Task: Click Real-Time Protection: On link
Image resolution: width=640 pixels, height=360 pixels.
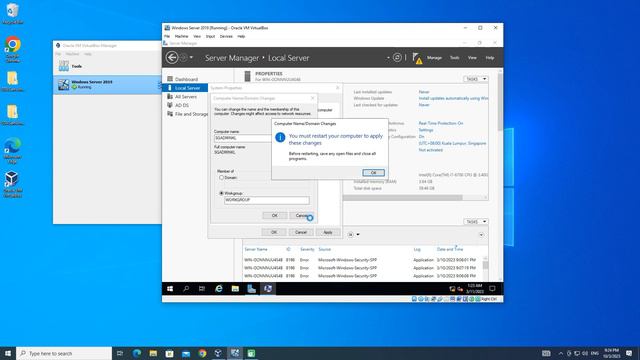Action: click(x=441, y=123)
